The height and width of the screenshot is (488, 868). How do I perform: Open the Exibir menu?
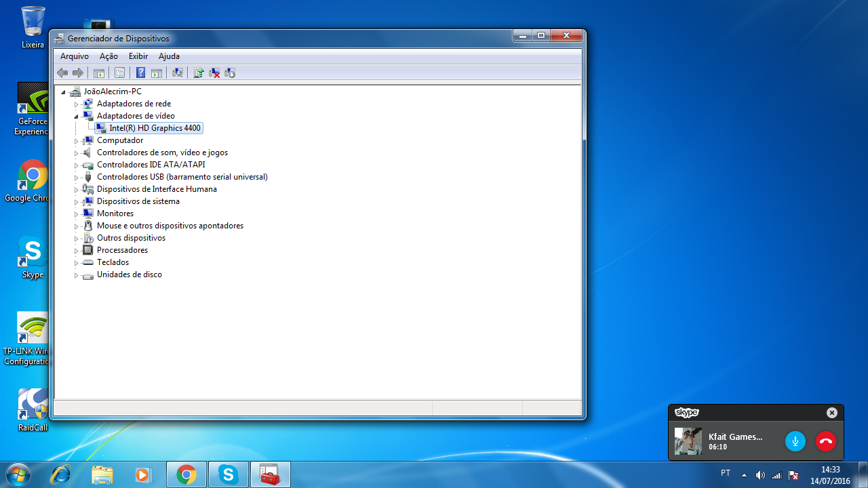(138, 56)
